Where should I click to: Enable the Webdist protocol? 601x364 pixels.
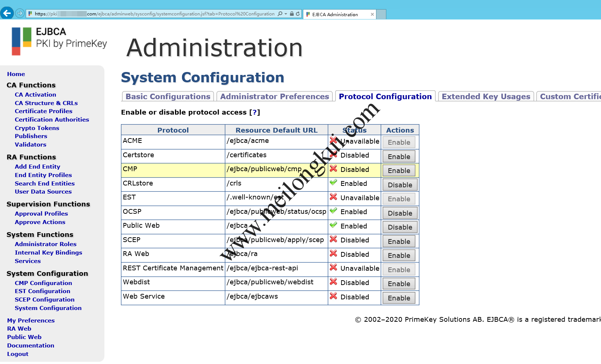click(399, 284)
